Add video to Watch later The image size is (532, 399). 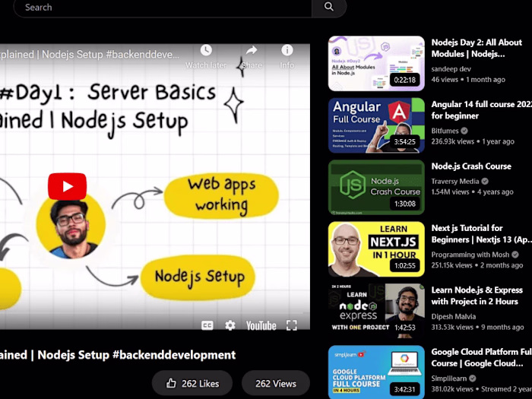click(206, 57)
